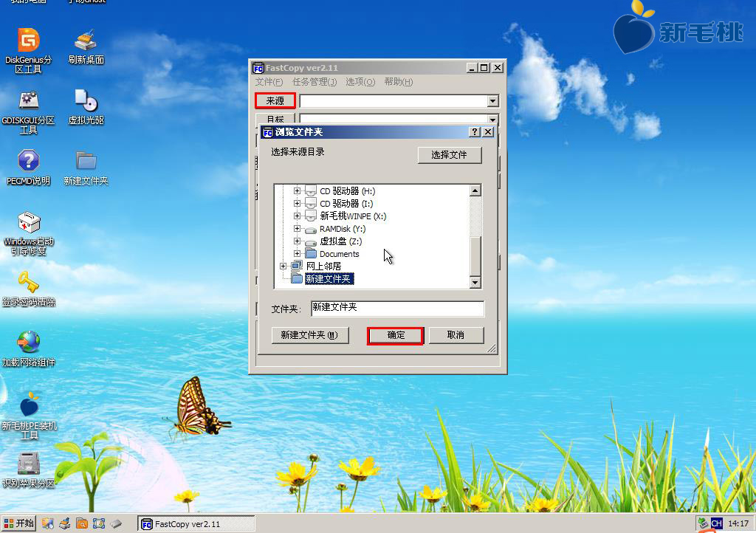Click the picture-with-magnifier quick launch icon
The height and width of the screenshot is (533, 756).
[x=47, y=523]
